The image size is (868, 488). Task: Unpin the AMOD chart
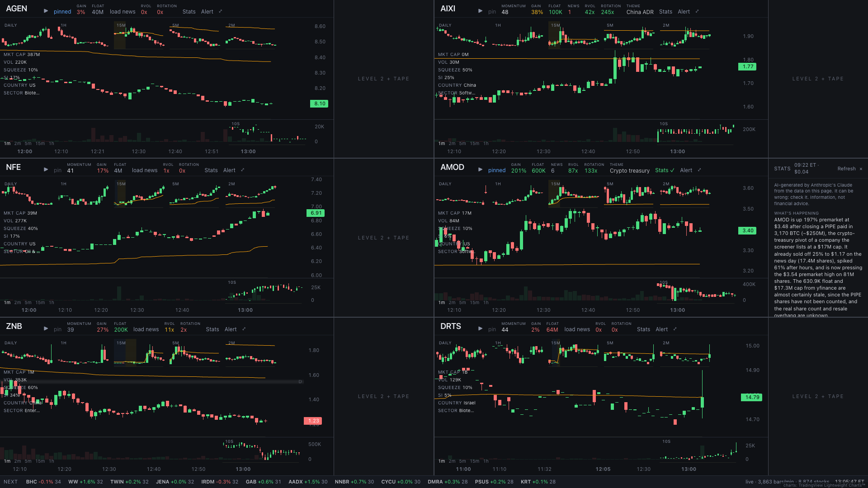pos(497,170)
